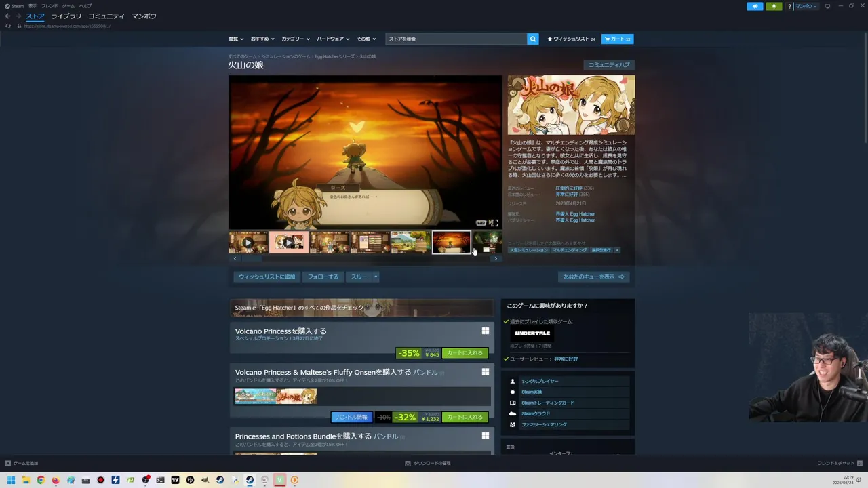Screen dimensions: 868x488
Task: Expand the カテゴリー store menu
Action: coord(296,39)
